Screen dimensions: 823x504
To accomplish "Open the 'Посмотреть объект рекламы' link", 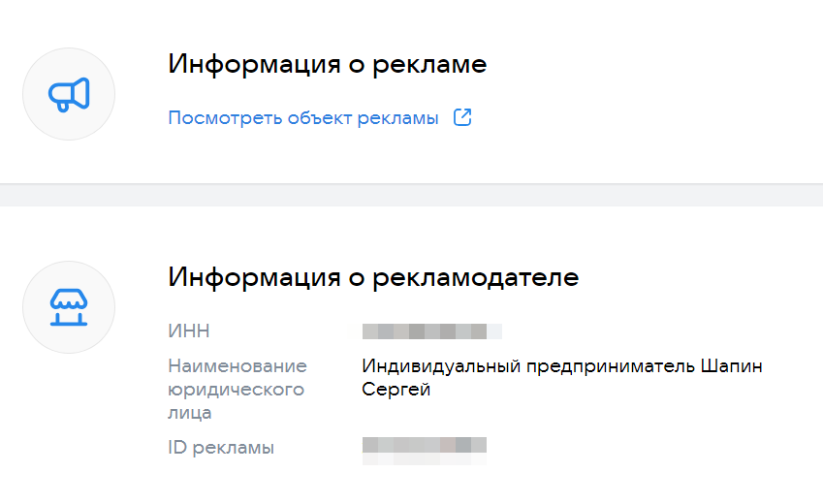I will (x=303, y=118).
